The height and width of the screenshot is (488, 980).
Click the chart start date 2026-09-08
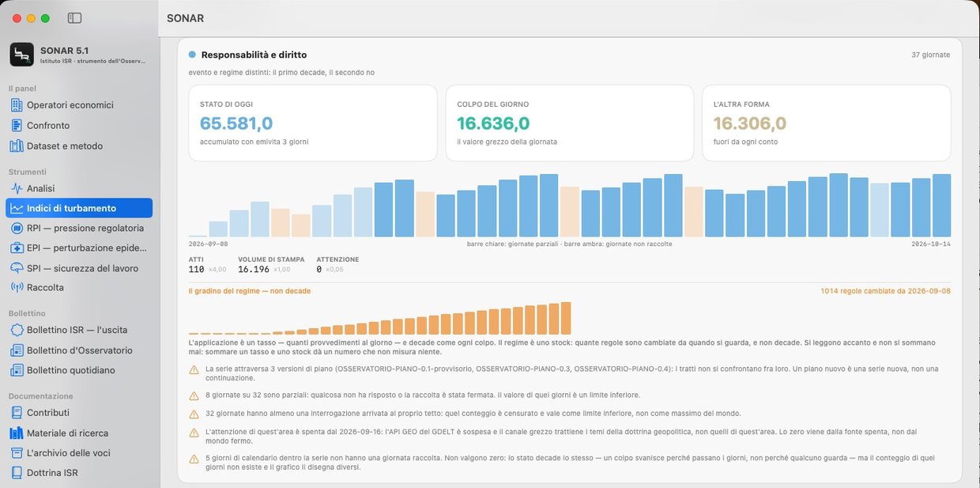click(x=209, y=244)
